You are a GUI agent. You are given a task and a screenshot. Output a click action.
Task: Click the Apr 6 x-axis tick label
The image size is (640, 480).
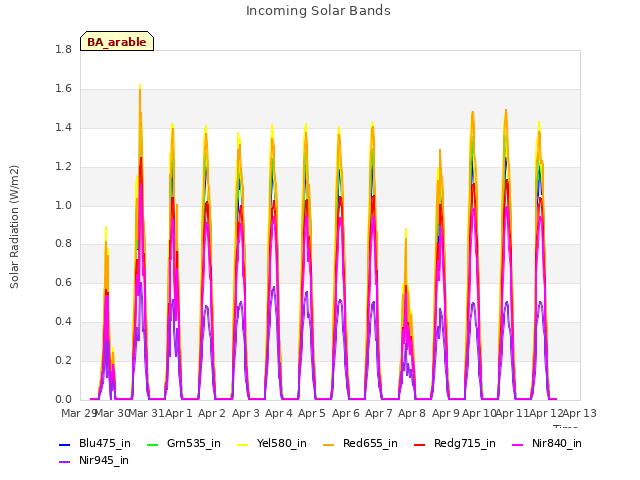coord(346,413)
